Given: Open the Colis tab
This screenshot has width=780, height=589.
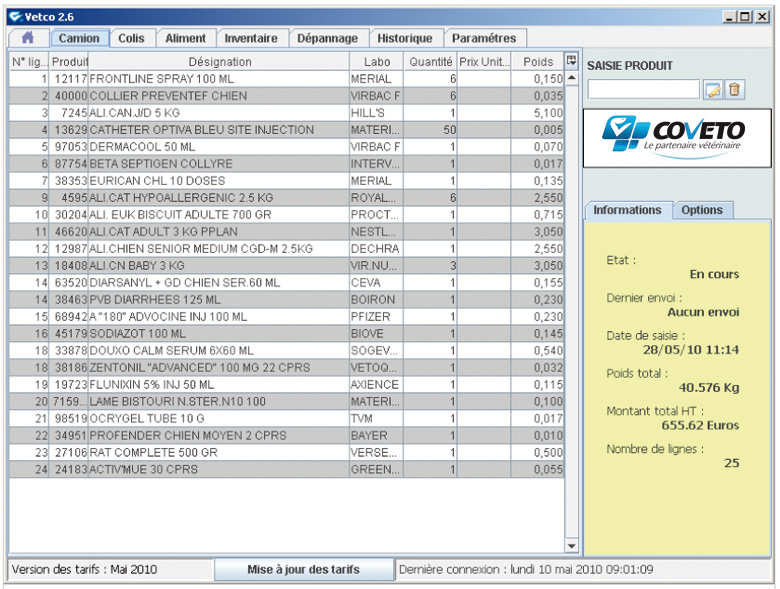Looking at the screenshot, I should (131, 38).
